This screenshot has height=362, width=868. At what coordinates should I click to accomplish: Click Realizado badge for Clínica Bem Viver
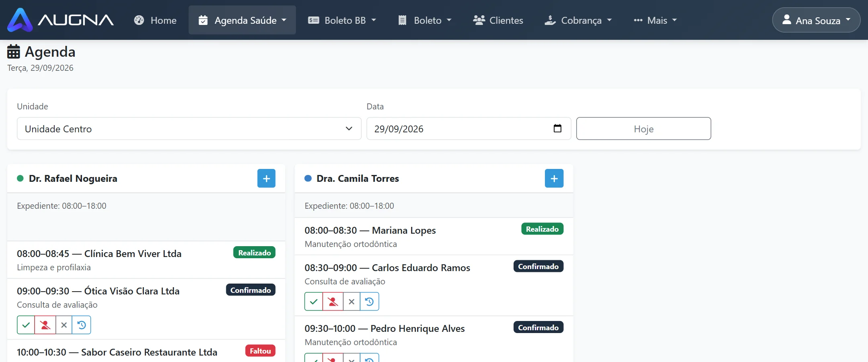(x=254, y=253)
